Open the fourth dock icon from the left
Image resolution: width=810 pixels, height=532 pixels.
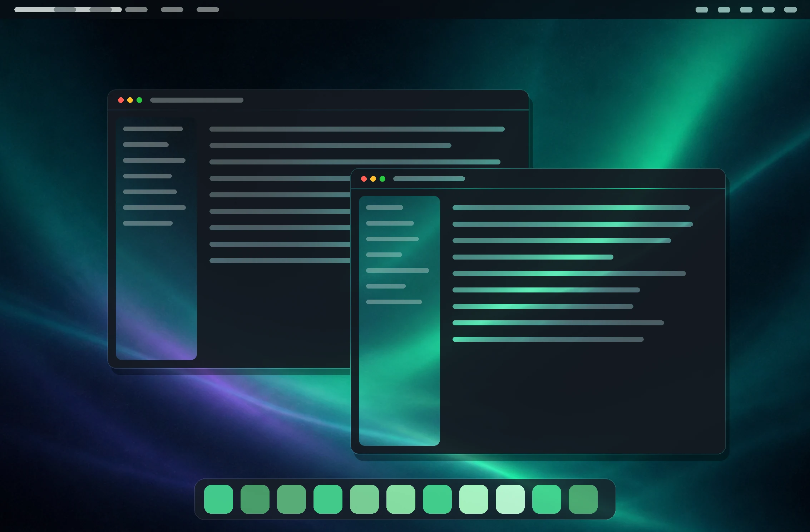point(328,499)
